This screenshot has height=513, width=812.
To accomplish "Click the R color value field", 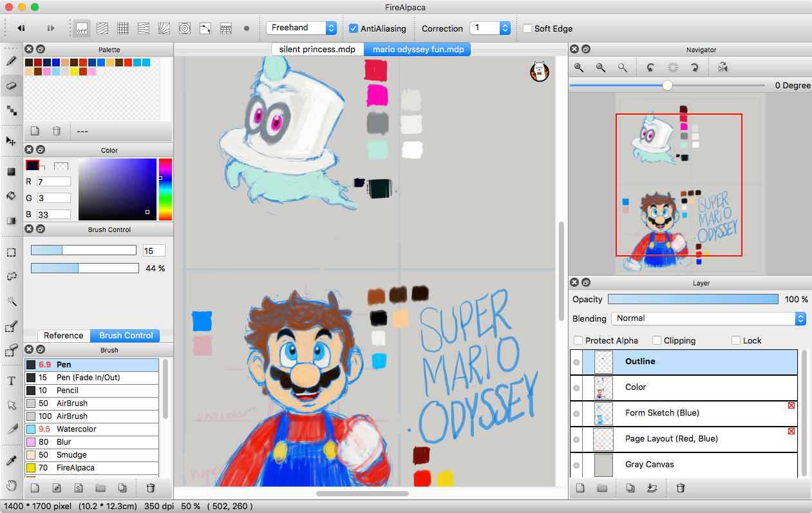I will pos(53,182).
